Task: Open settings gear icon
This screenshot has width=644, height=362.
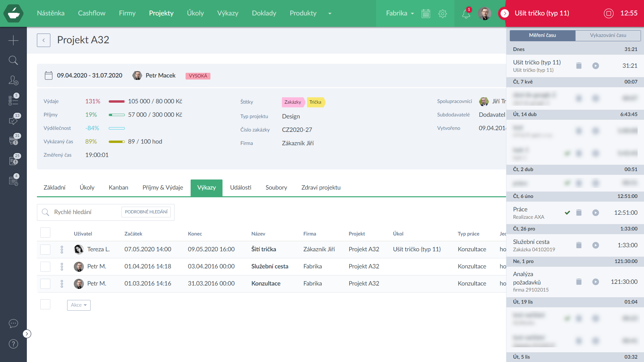Action: click(x=443, y=13)
